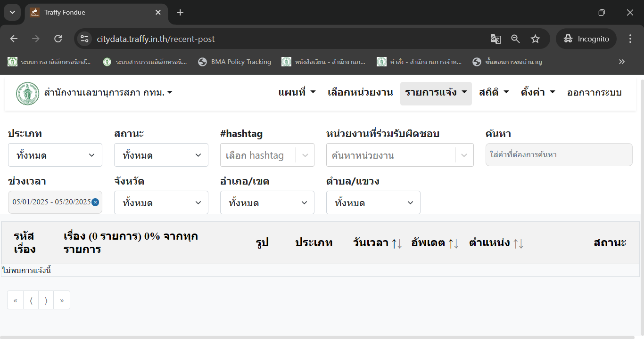Click the ไม่พบการแจ้งนี้ message
The width and height of the screenshot is (644, 339).
(26, 270)
